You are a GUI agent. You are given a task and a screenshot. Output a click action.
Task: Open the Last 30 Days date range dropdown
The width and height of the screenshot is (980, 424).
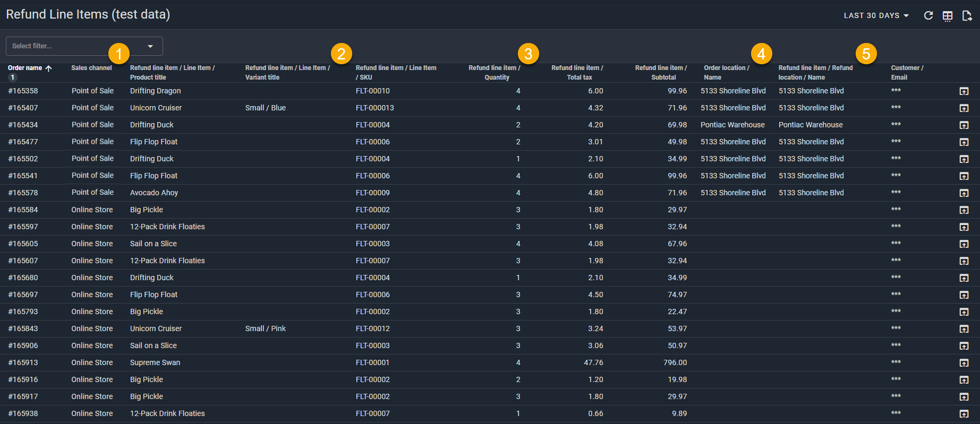[x=876, y=15]
